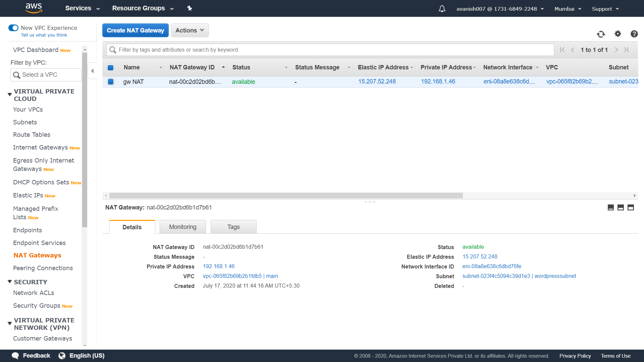Open the Tags tab
Image resolution: width=644 pixels, height=362 pixels.
coord(233,227)
